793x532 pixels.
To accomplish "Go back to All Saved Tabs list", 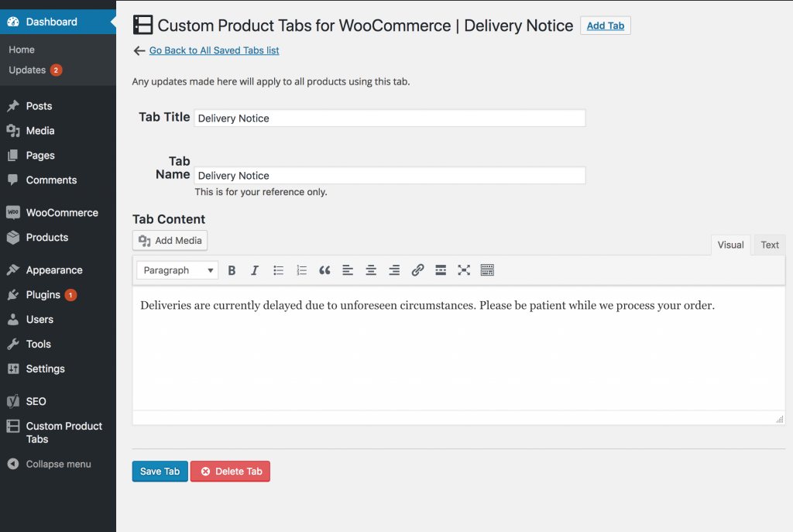I will [x=214, y=50].
